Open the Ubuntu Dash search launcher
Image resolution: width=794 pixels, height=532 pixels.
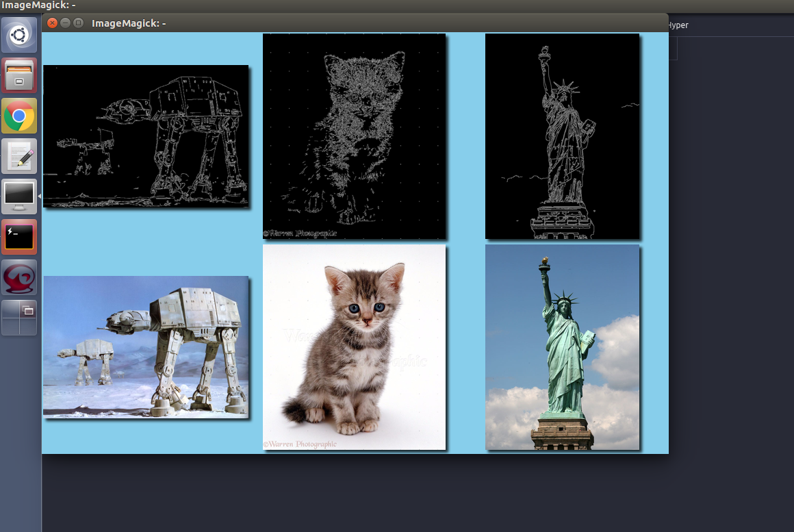pos(19,35)
